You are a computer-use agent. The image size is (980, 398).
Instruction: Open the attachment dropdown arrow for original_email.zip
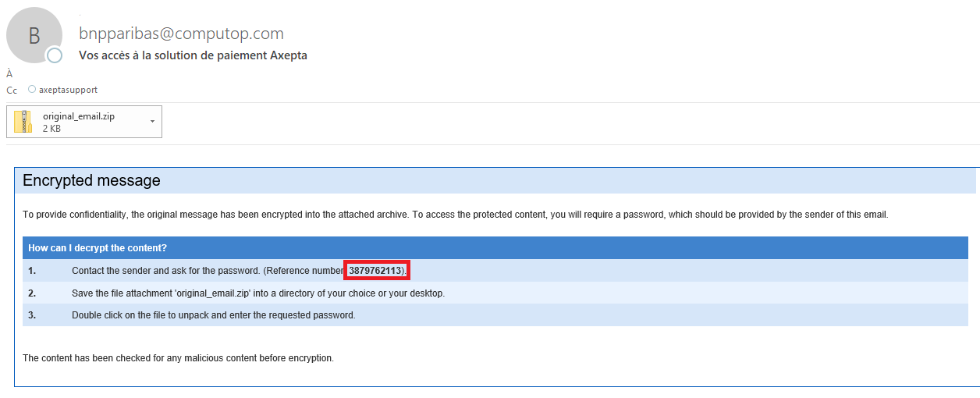(x=152, y=121)
